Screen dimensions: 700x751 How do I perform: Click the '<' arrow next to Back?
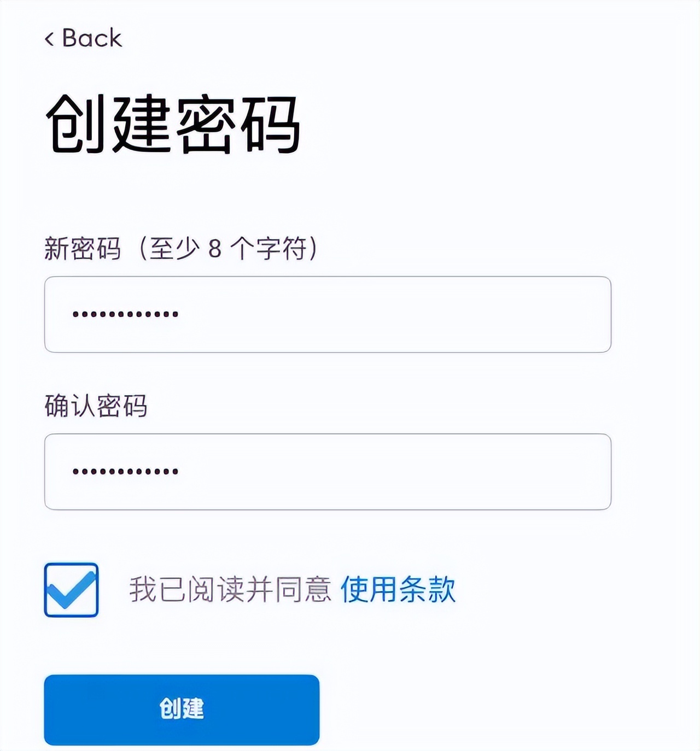pyautogui.click(x=50, y=38)
